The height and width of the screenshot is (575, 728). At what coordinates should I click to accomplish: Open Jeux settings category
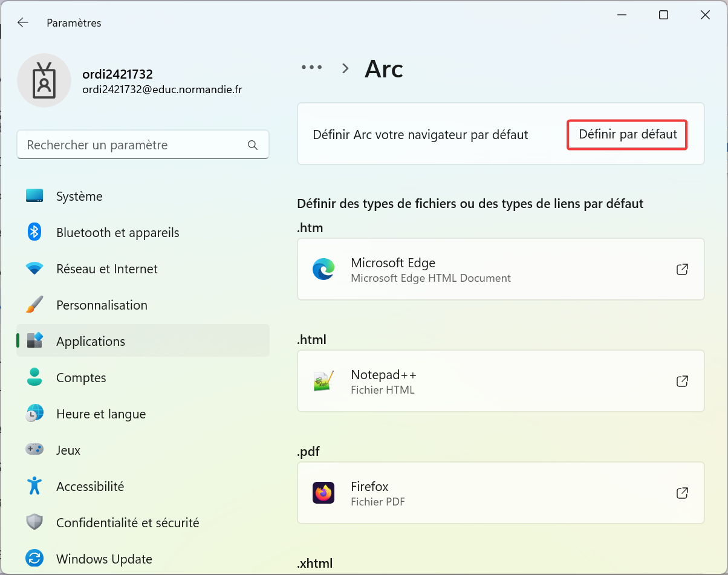[x=143, y=450]
